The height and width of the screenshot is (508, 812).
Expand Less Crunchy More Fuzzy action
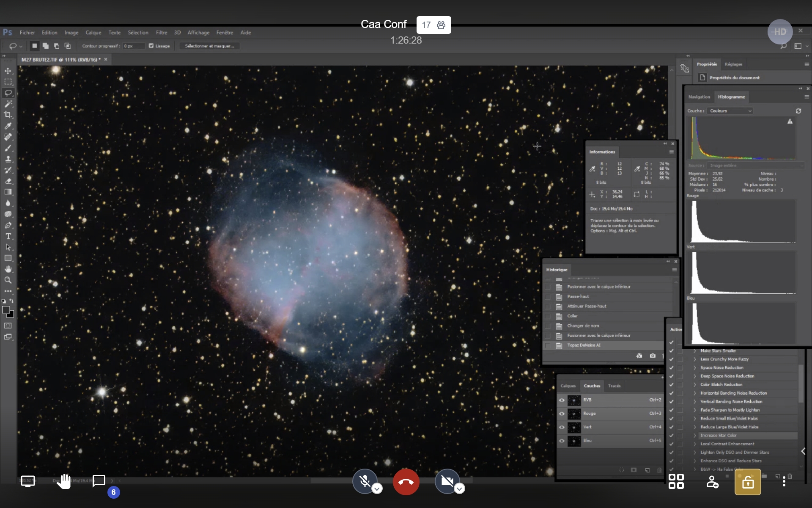tap(694, 359)
